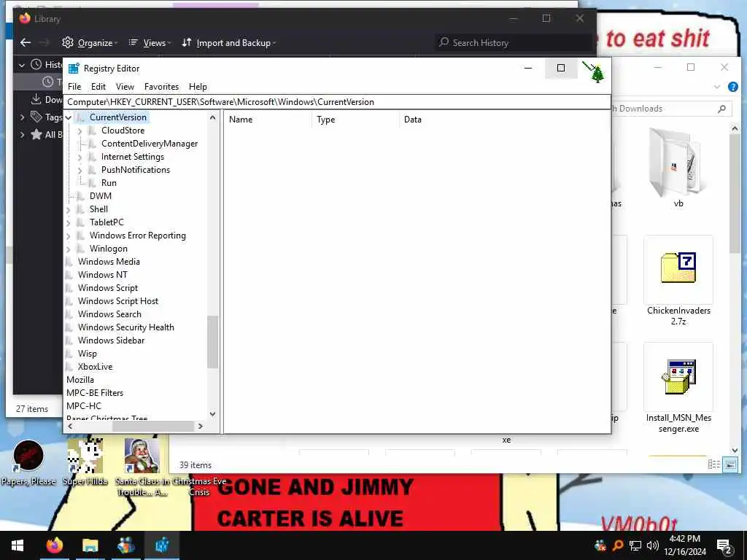747x560 pixels.
Task: Select the CurrentVersion key
Action: [x=117, y=117]
